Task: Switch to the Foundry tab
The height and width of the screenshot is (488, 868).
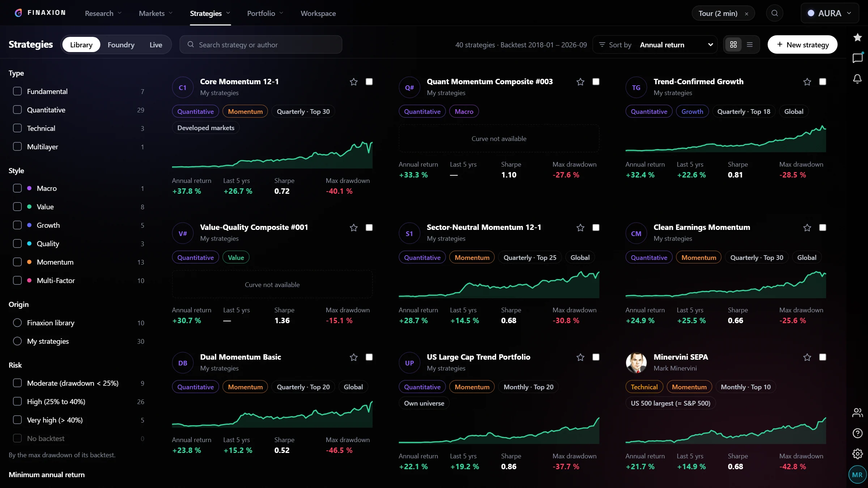Action: point(121,44)
